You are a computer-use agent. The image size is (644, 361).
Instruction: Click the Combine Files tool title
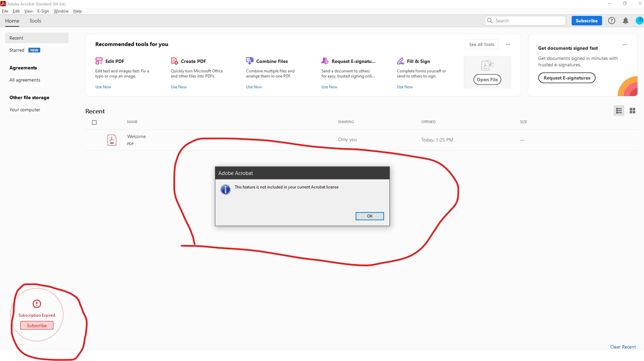click(x=272, y=61)
